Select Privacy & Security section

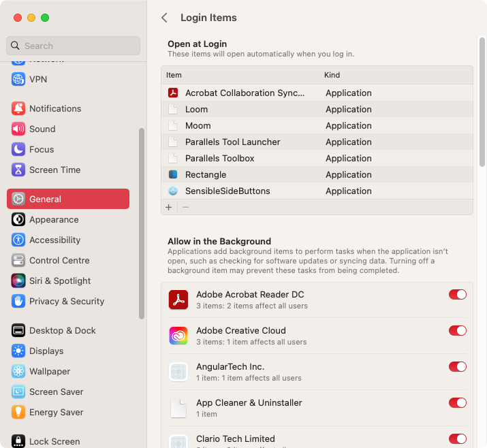click(67, 301)
